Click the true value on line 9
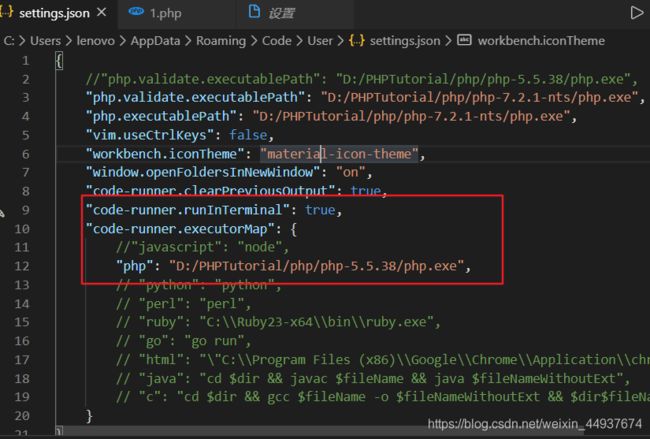 [320, 210]
